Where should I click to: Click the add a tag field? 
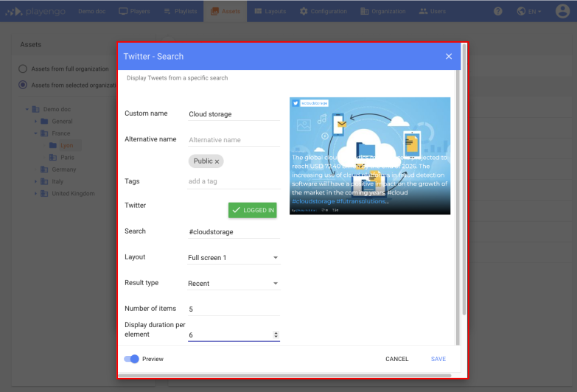tap(234, 181)
